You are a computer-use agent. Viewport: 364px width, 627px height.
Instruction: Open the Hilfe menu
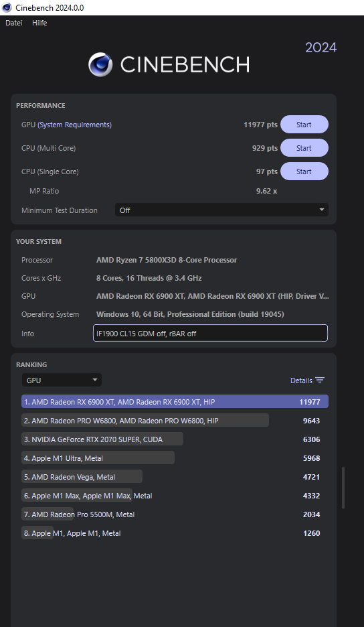[39, 23]
